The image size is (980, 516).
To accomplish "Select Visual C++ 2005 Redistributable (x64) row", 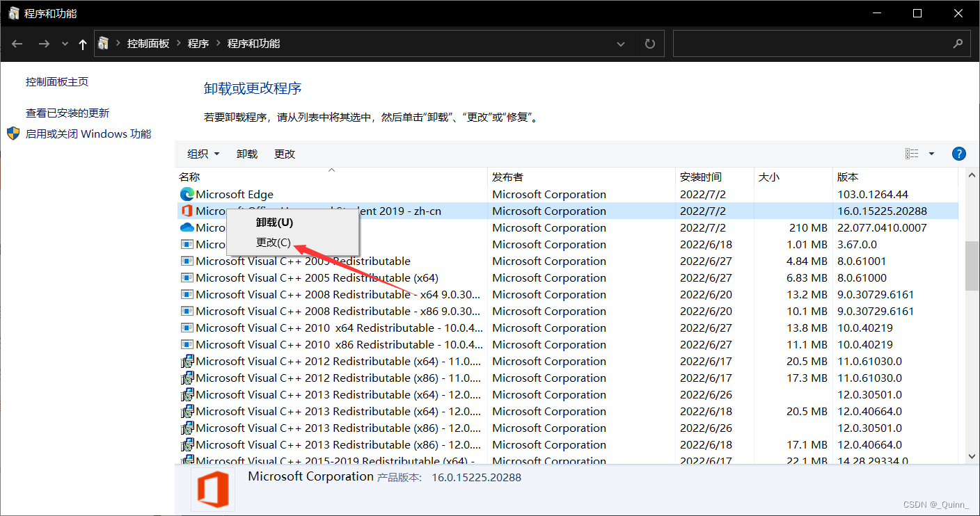I will (567, 277).
